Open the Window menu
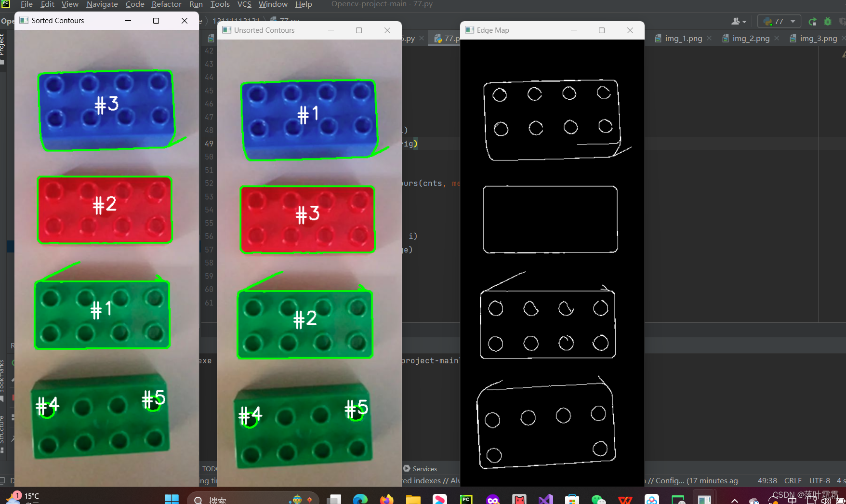 click(273, 4)
